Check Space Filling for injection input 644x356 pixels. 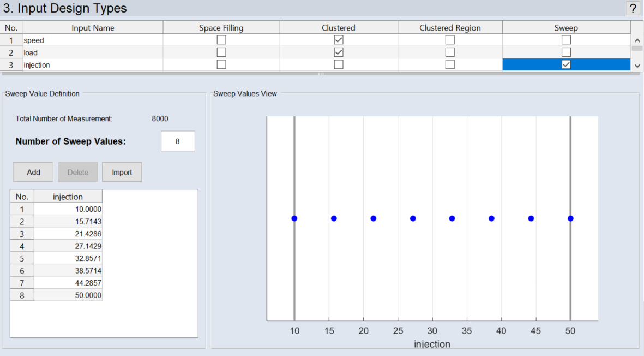point(221,64)
